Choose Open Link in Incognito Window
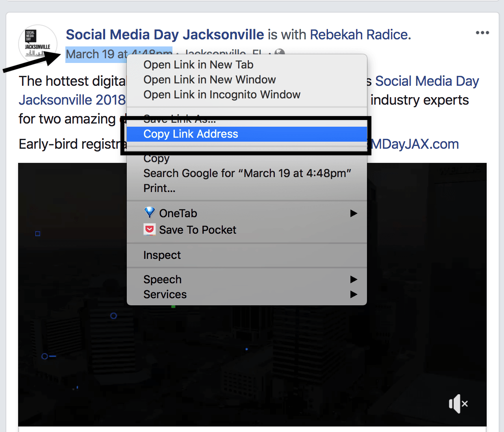Viewport: 504px width, 432px height. tap(222, 94)
